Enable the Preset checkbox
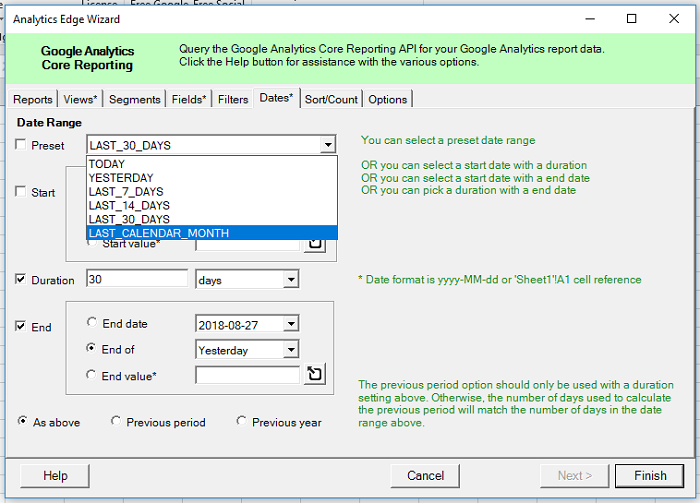Viewport: 700px width, 503px height. pos(21,145)
